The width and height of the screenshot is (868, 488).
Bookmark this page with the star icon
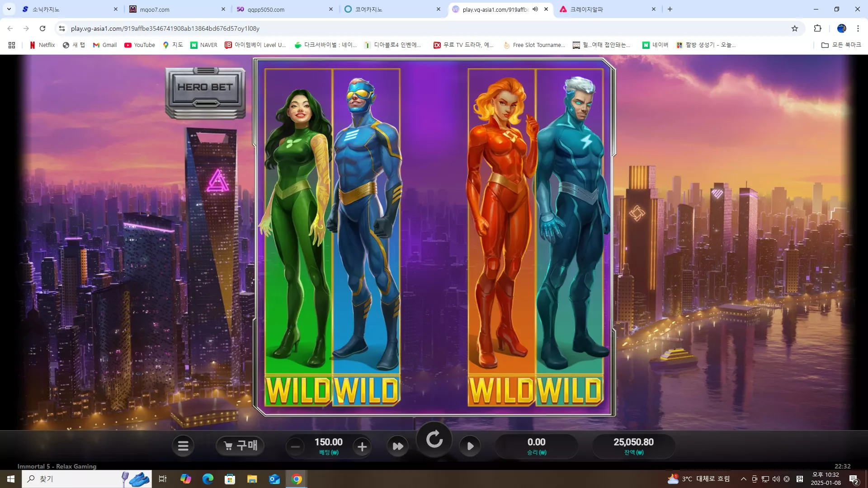(x=795, y=28)
